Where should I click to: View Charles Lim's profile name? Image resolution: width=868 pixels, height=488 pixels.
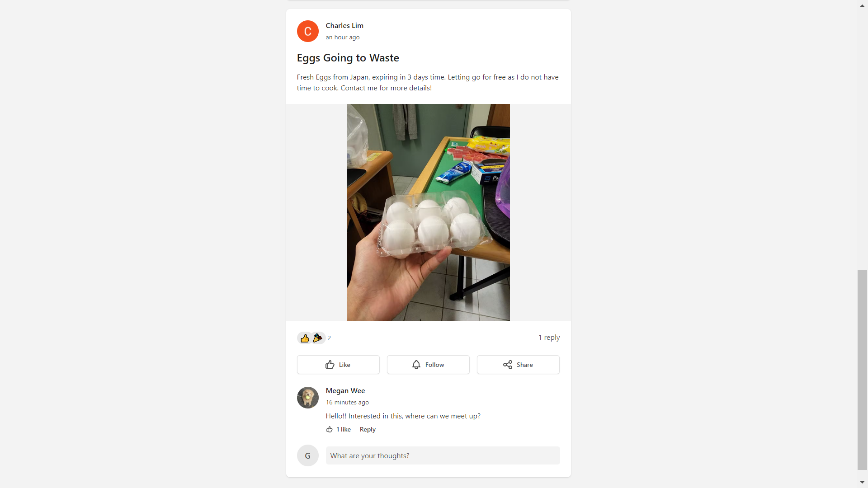(x=344, y=26)
